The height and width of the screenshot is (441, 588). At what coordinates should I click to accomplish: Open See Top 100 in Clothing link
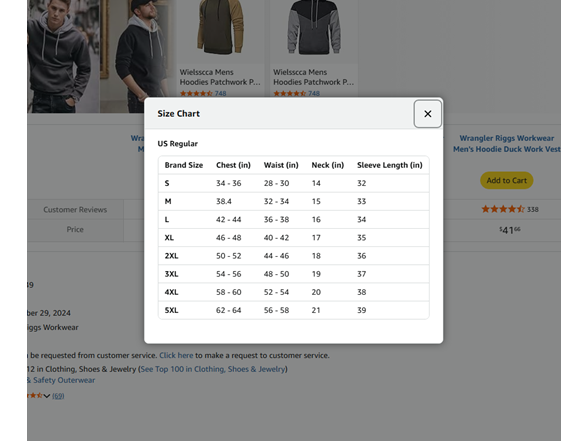click(x=213, y=369)
